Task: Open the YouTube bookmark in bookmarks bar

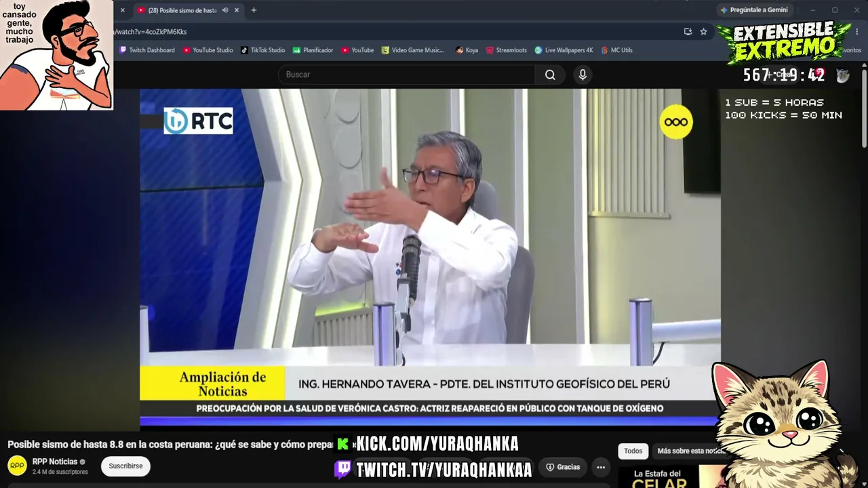Action: pyautogui.click(x=357, y=50)
